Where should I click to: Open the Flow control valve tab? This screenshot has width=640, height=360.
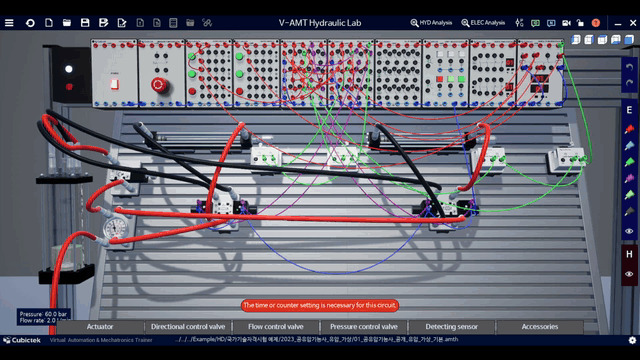tap(276, 327)
